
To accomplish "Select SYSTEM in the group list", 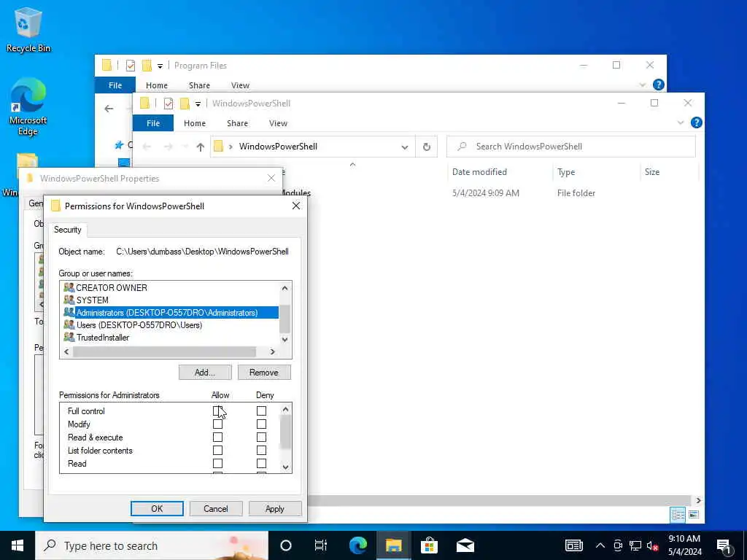I will (93, 300).
